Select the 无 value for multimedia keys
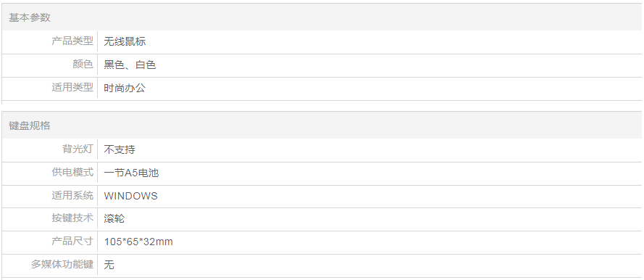The image size is (644, 280). [x=109, y=264]
